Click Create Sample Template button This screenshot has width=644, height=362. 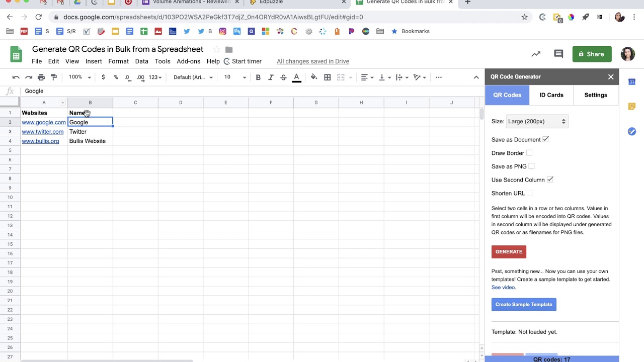[524, 304]
